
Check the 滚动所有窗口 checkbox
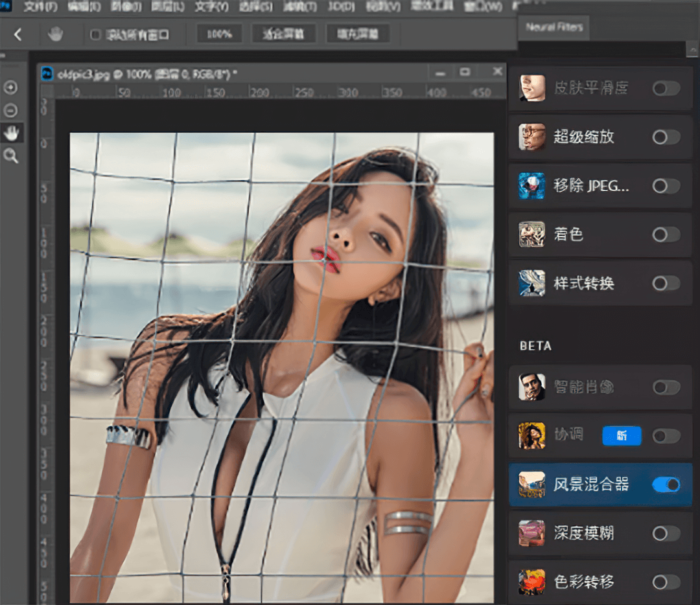95,34
